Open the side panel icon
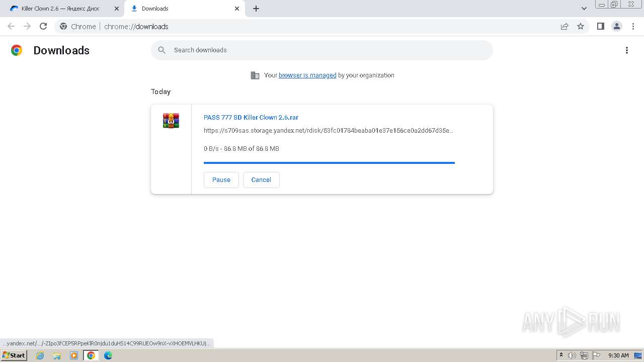The width and height of the screenshot is (644, 362). pyautogui.click(x=600, y=27)
